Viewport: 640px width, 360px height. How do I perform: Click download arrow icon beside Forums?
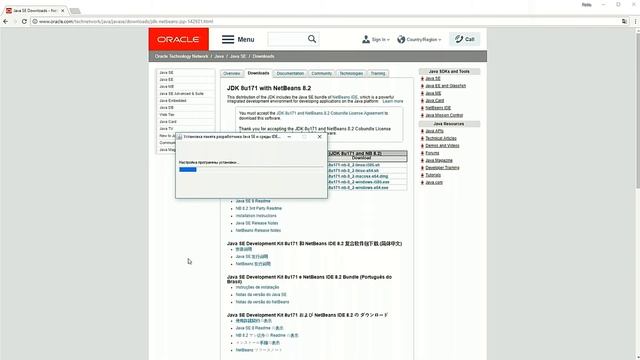coord(422,153)
